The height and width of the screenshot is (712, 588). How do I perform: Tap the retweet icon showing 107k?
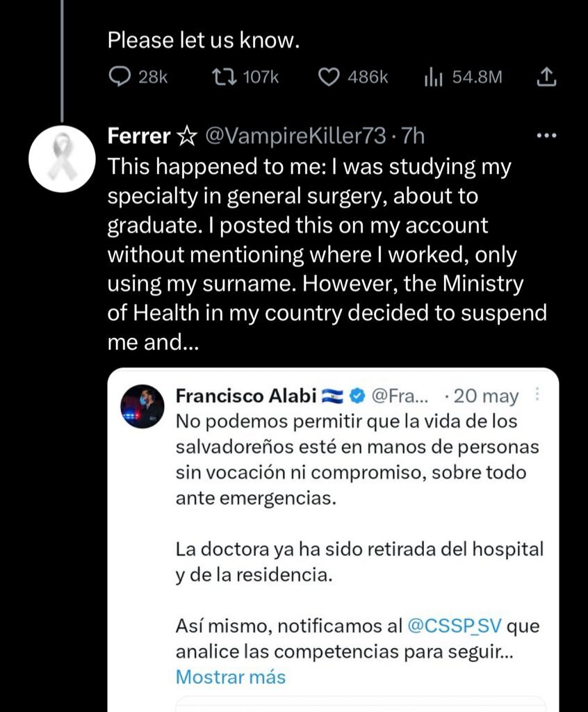tap(223, 77)
